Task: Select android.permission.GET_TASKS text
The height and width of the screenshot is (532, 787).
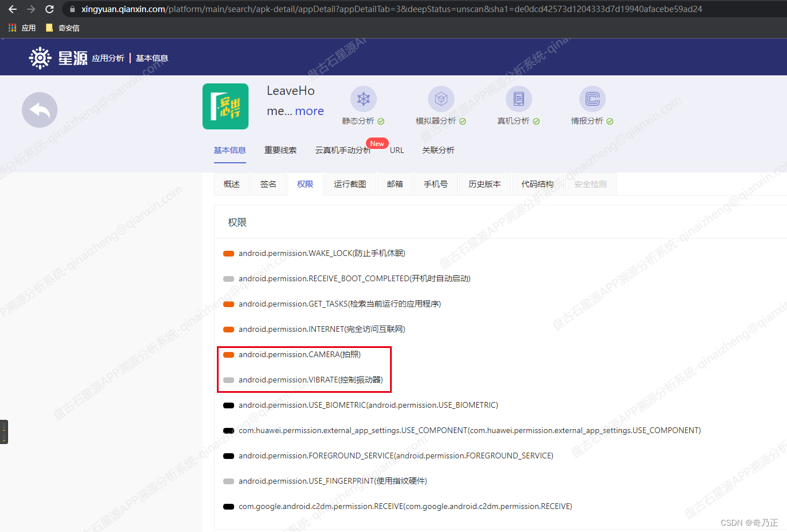Action: coord(340,304)
